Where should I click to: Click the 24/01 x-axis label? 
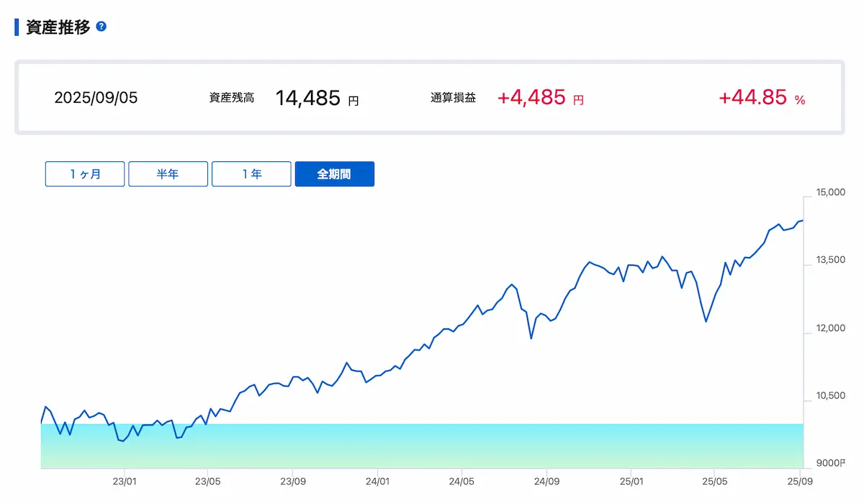tap(377, 480)
